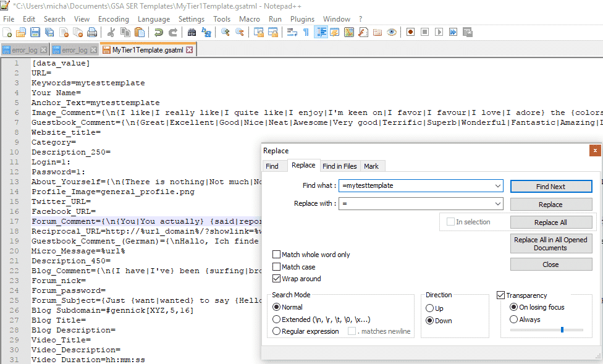Switch to the Find in Files tab

coord(340,166)
